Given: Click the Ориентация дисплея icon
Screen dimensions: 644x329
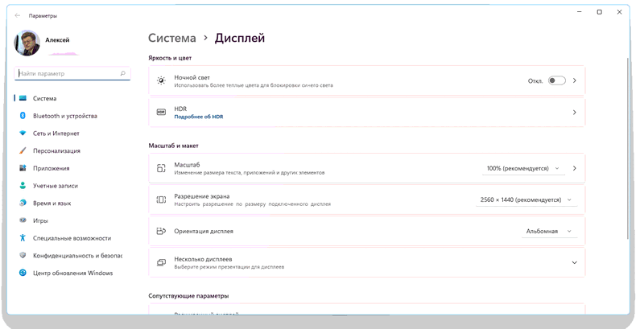Looking at the screenshot, I should [x=162, y=232].
